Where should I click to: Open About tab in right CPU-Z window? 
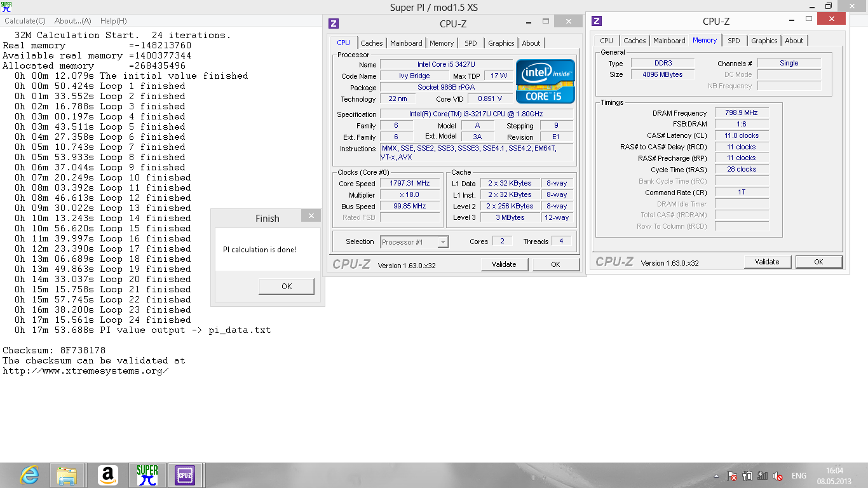tap(794, 41)
